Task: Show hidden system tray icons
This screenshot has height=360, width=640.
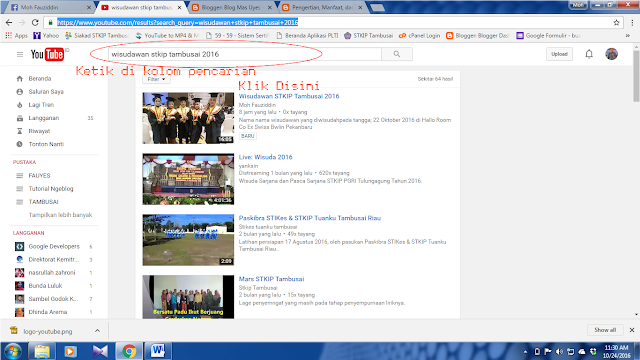Action: (525, 351)
